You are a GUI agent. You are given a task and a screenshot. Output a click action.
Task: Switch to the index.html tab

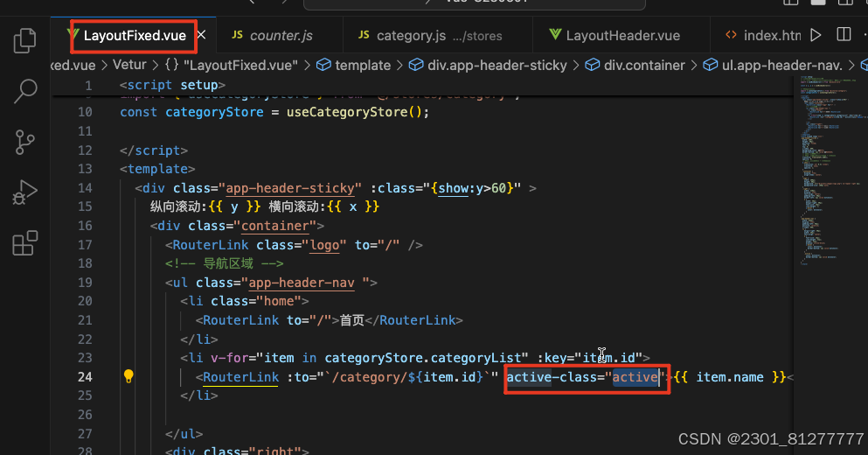click(763, 36)
